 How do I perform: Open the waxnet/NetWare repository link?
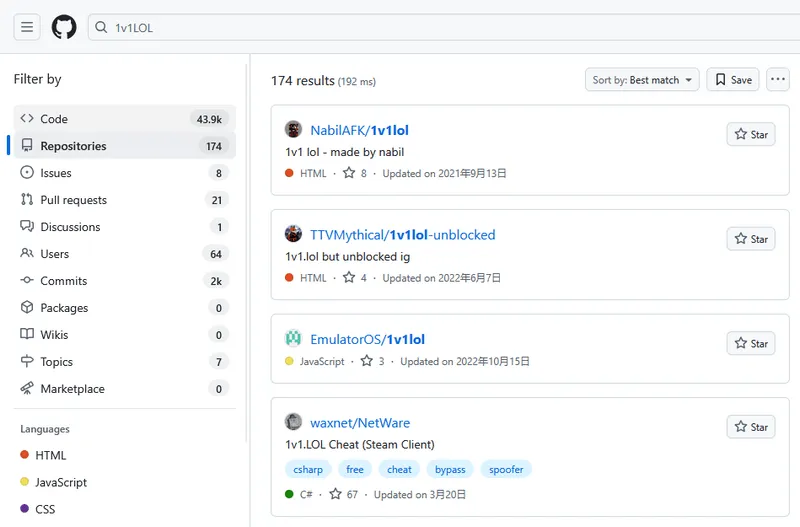(360, 423)
